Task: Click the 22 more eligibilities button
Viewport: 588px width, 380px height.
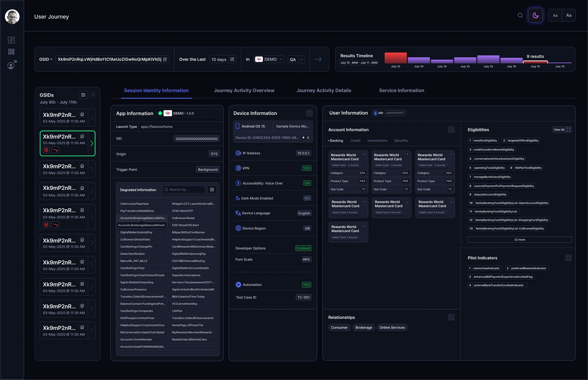Action: (520, 240)
